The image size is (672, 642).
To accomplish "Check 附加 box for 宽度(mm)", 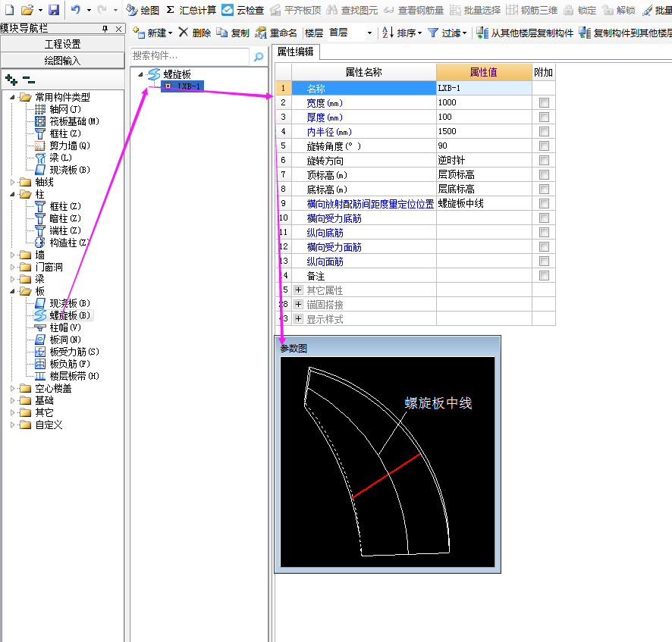I will tap(545, 103).
